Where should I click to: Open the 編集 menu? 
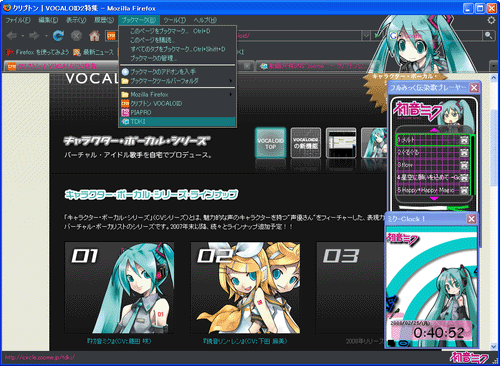click(x=48, y=20)
